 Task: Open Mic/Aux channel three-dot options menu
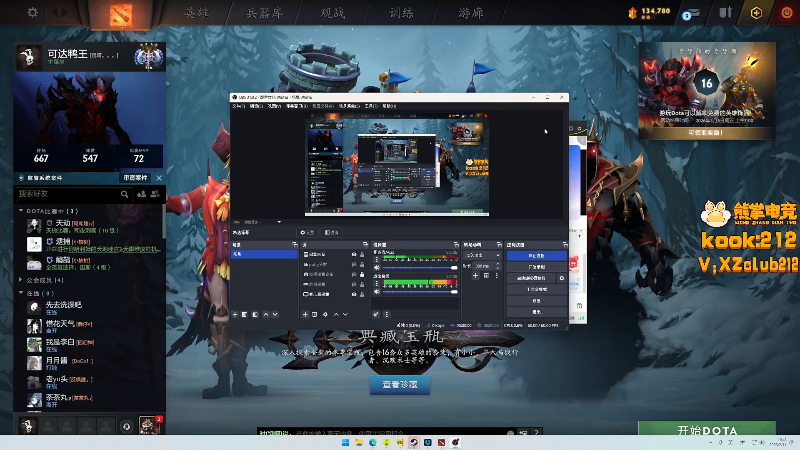[377, 260]
